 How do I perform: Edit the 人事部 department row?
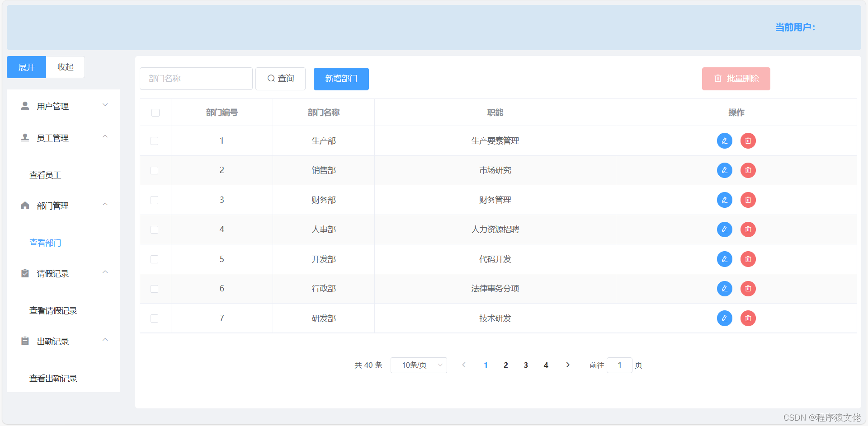tap(724, 229)
